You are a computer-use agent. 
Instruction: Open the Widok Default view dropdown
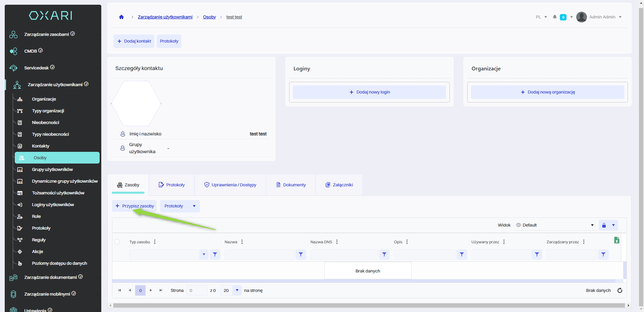[555, 225]
